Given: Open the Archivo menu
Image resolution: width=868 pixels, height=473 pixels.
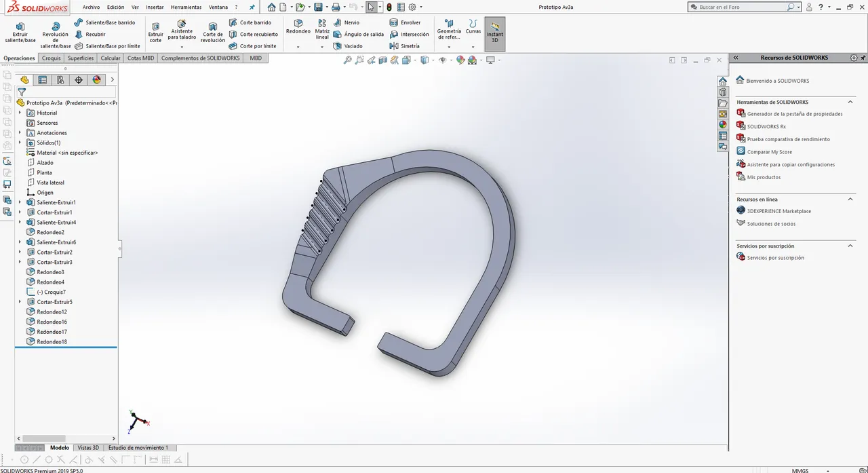Looking at the screenshot, I should point(91,7).
